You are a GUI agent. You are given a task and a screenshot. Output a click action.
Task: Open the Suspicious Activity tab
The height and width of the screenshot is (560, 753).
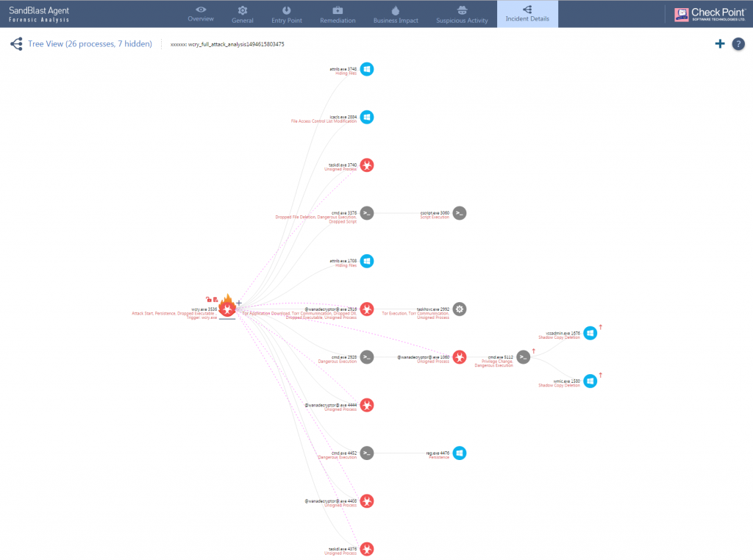point(462,14)
